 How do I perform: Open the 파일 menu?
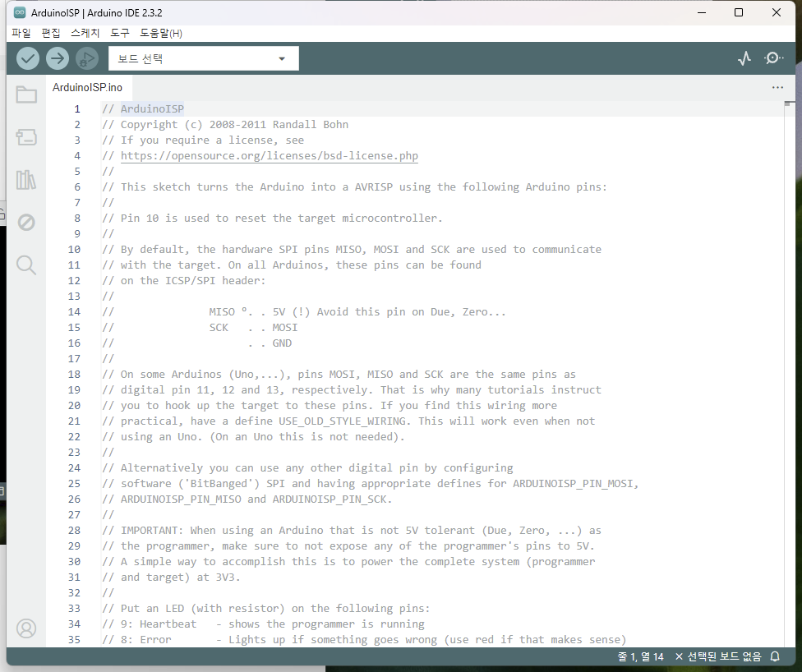[x=21, y=33]
